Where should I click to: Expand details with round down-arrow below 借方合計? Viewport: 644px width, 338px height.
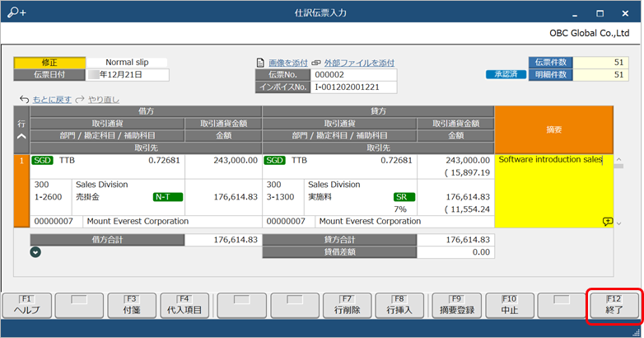pyautogui.click(x=35, y=252)
